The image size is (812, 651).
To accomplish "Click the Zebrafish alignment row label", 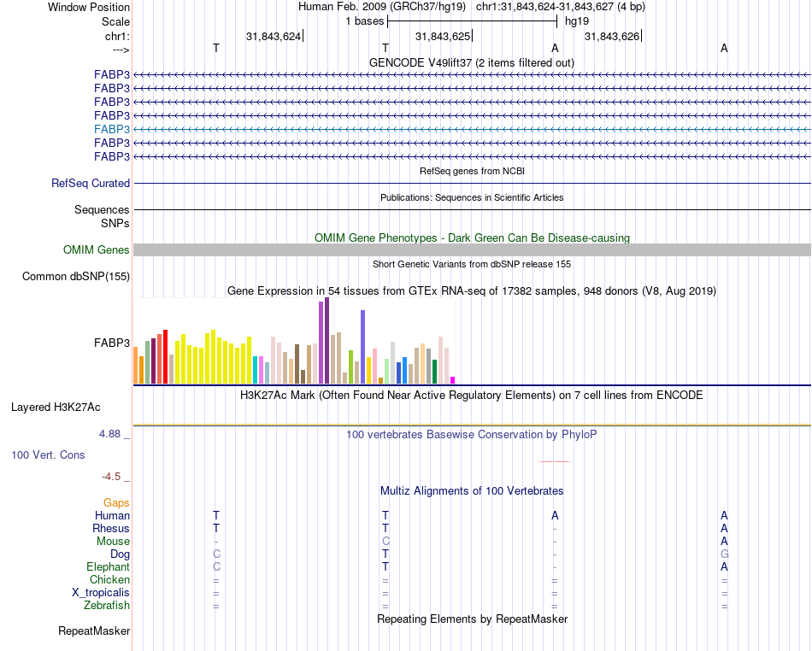I will click(x=107, y=605).
